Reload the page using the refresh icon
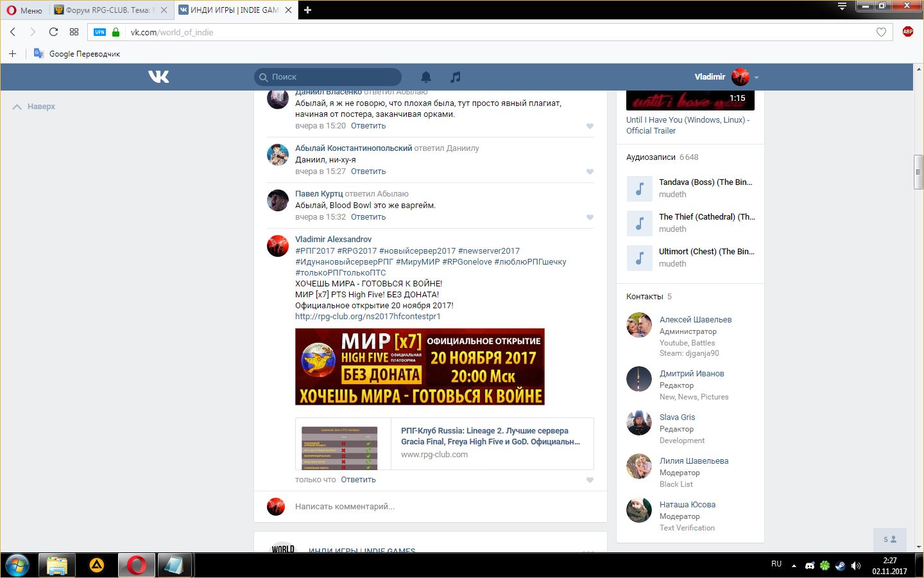Screen dimensions: 924x578 [53, 32]
